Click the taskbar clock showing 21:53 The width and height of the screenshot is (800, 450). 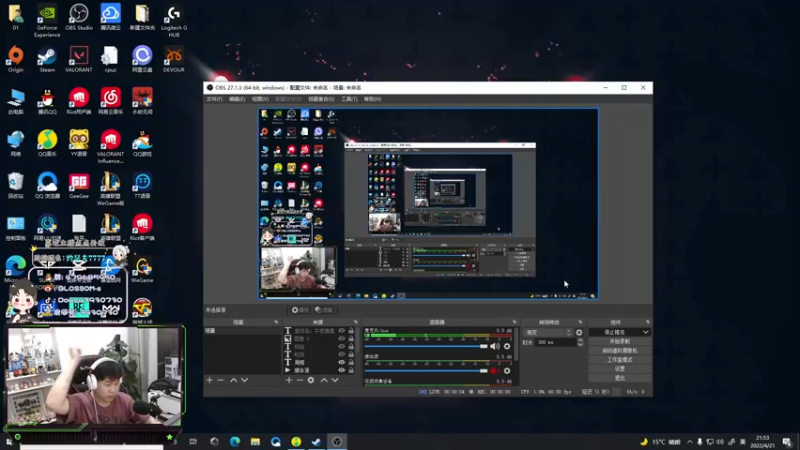[762, 441]
